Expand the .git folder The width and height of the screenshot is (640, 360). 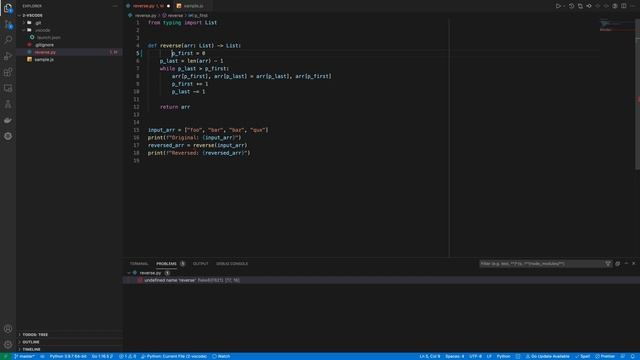69,23
